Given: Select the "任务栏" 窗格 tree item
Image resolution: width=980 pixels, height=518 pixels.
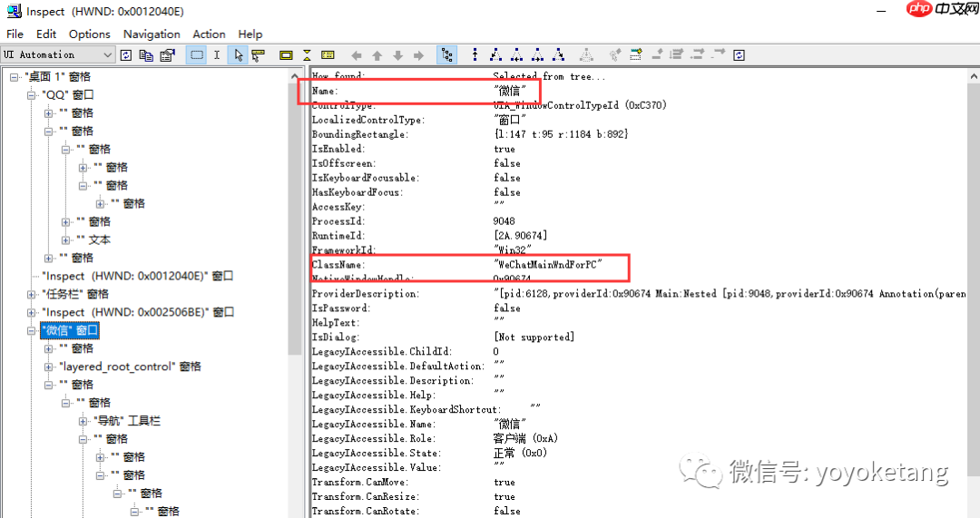Looking at the screenshot, I should (x=75, y=294).
